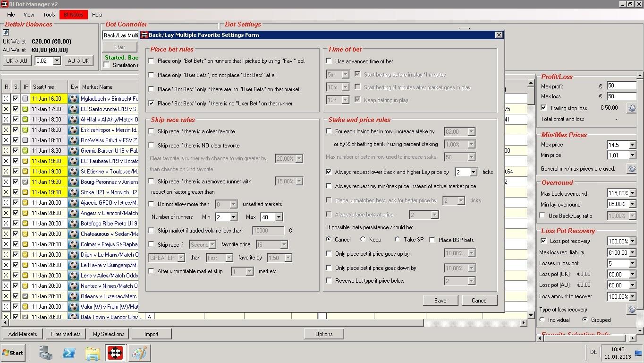Open Losses in loss pot dropdown
This screenshot has width=644, height=363.
click(632, 263)
